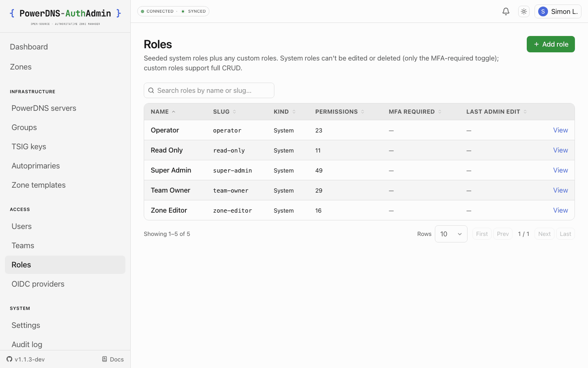The image size is (588, 368).
Task: Click the Add role button
Action: 550,44
